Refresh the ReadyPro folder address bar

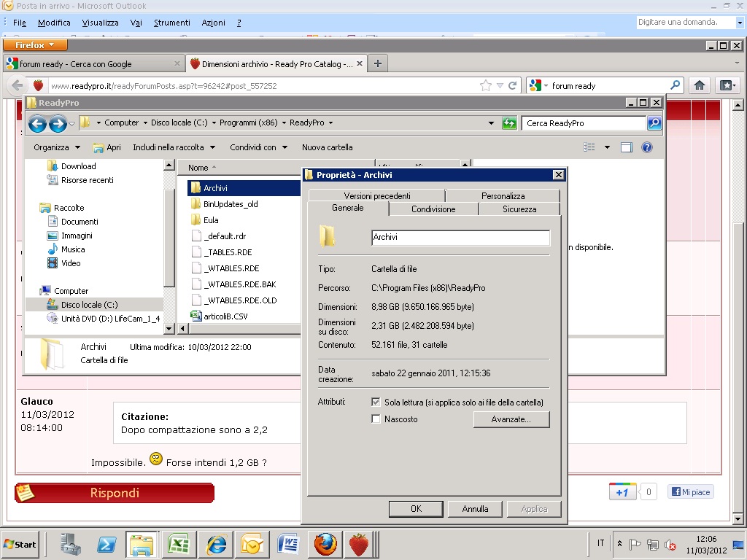click(509, 123)
